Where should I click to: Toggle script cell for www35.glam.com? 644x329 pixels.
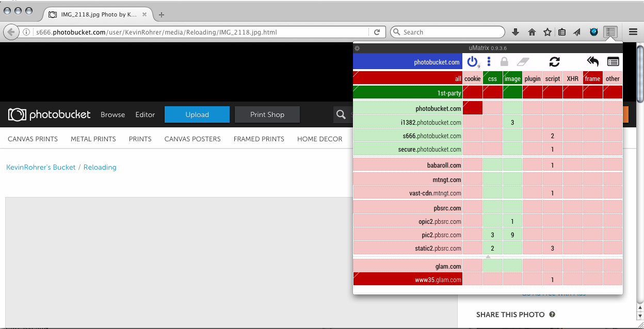click(553, 279)
